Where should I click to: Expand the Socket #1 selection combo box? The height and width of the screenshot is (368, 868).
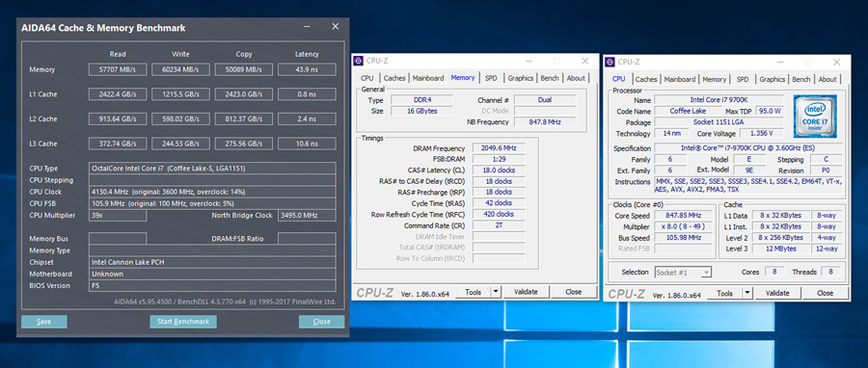683,273
